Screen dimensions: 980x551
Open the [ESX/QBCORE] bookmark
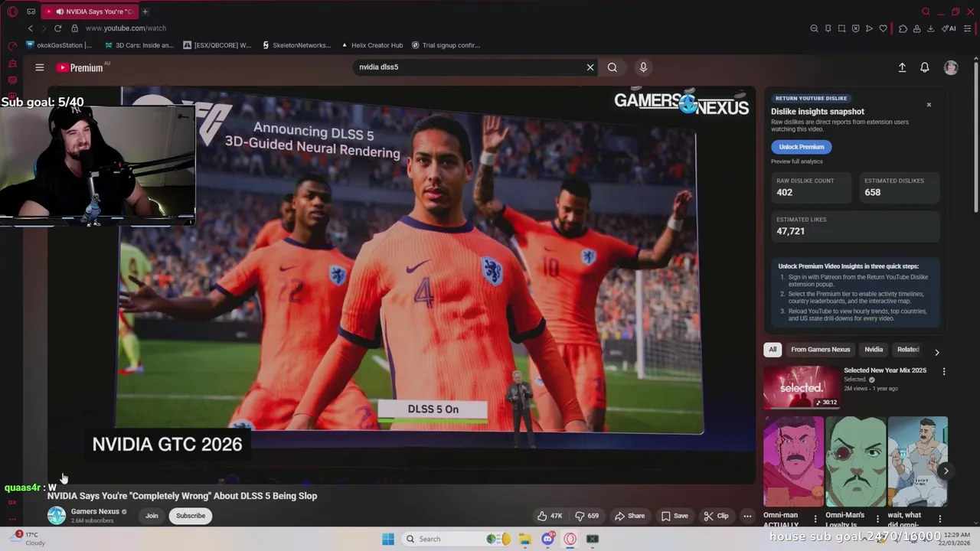(217, 45)
